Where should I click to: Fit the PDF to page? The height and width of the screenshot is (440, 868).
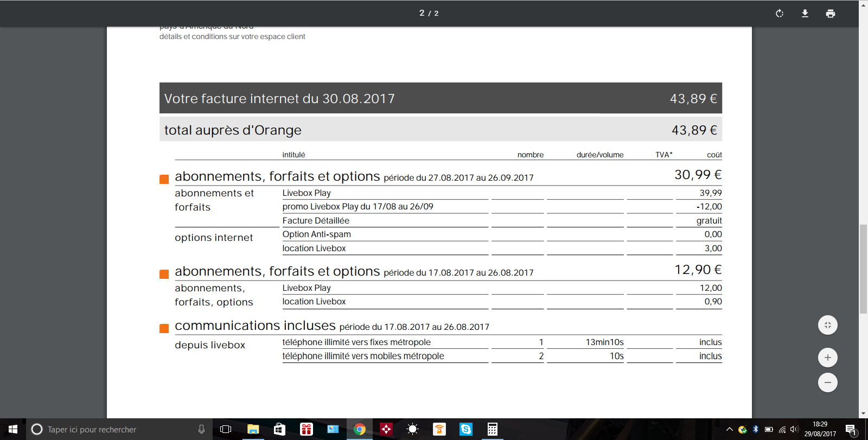(828, 325)
